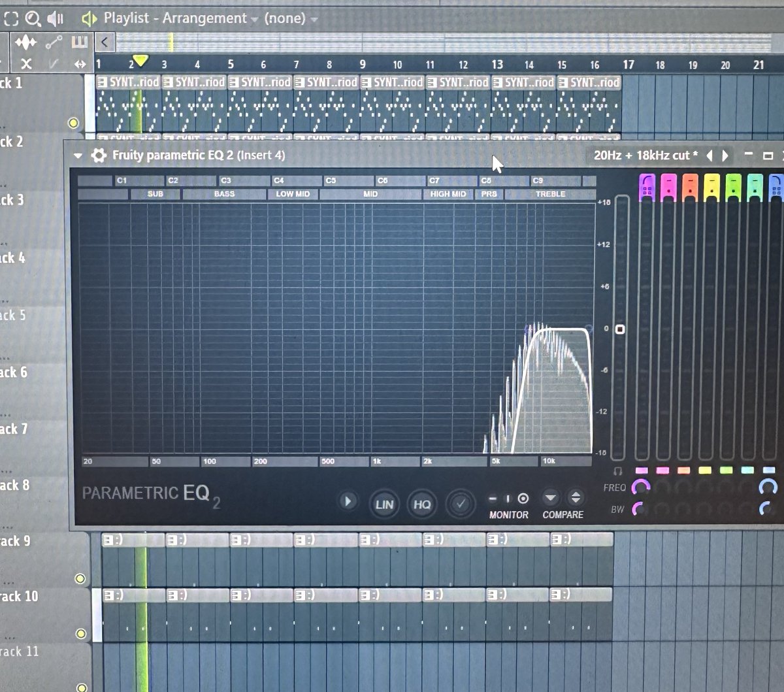
Task: Open the gear settings of Fruity parametric EQ 2
Action: pos(99,156)
